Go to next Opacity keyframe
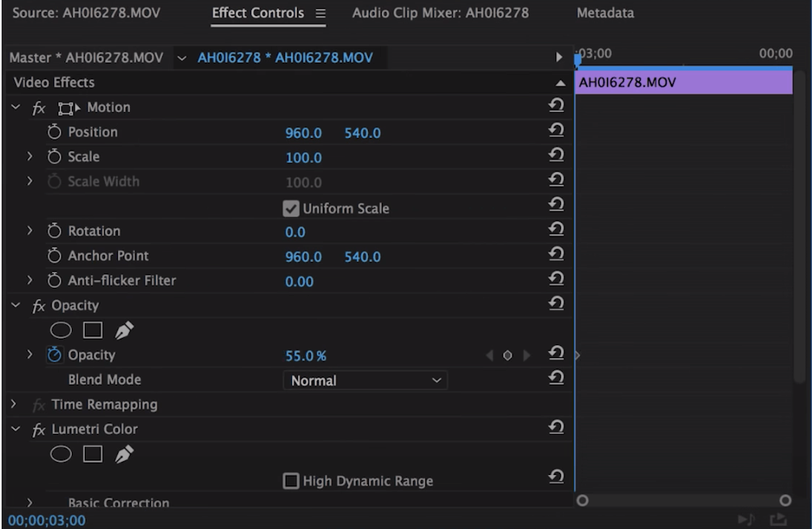The image size is (812, 529). tap(526, 356)
